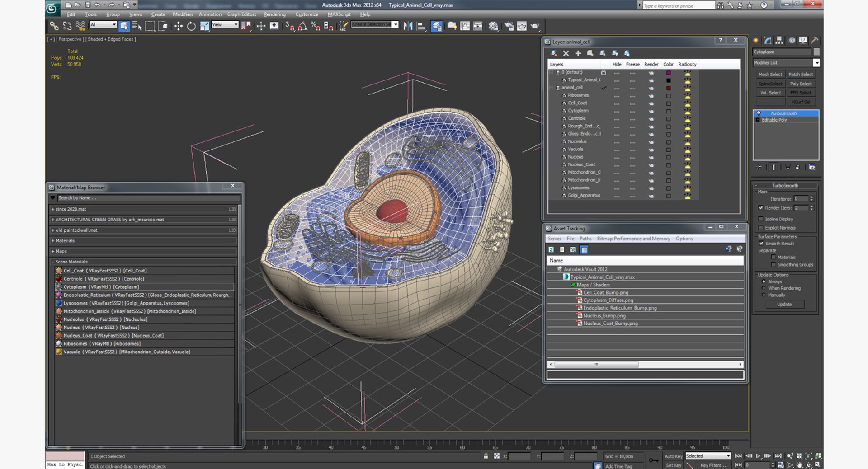The width and height of the screenshot is (868, 469).
Task: Select the Select and Link tool
Action: (54, 26)
